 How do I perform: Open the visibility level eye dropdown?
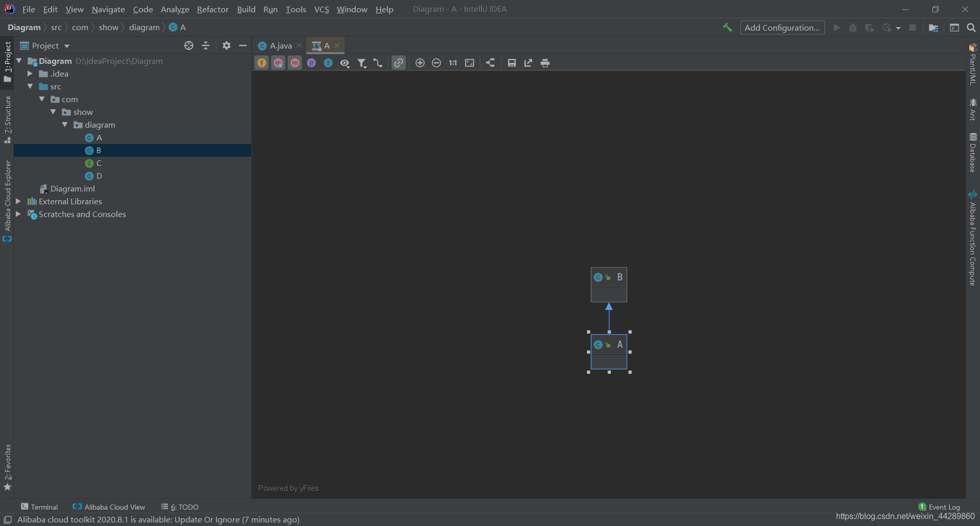(345, 63)
